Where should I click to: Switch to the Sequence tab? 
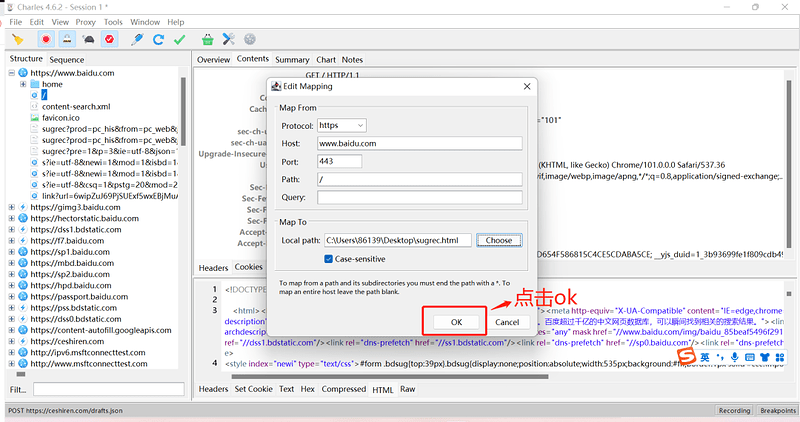[x=67, y=60]
